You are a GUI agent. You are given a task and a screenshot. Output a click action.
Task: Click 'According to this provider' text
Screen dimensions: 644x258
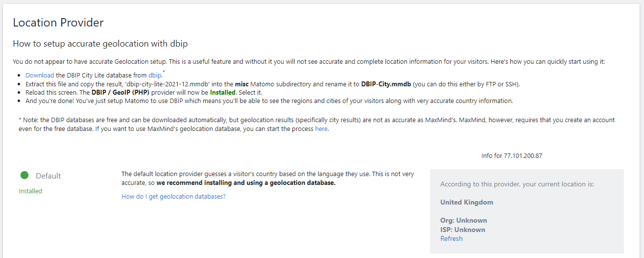click(x=517, y=184)
